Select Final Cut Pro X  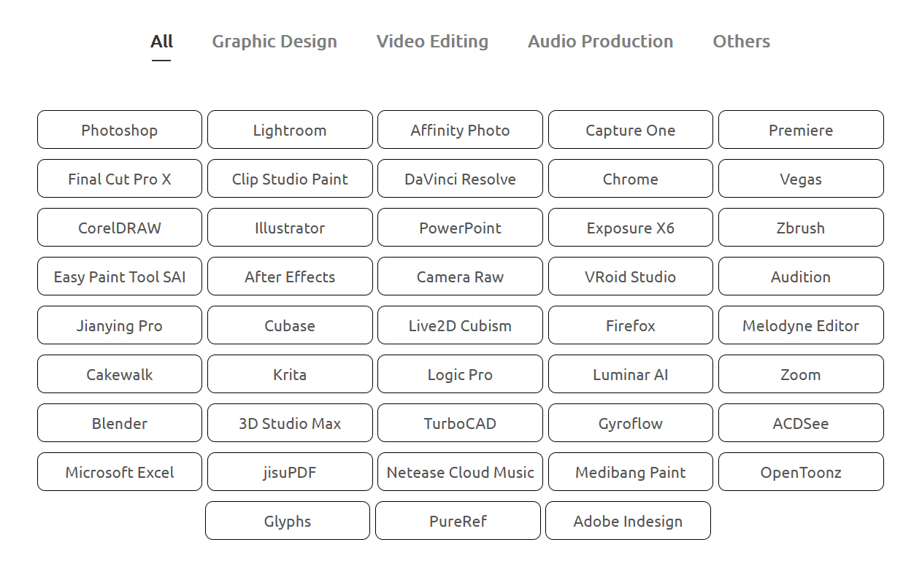click(x=120, y=179)
